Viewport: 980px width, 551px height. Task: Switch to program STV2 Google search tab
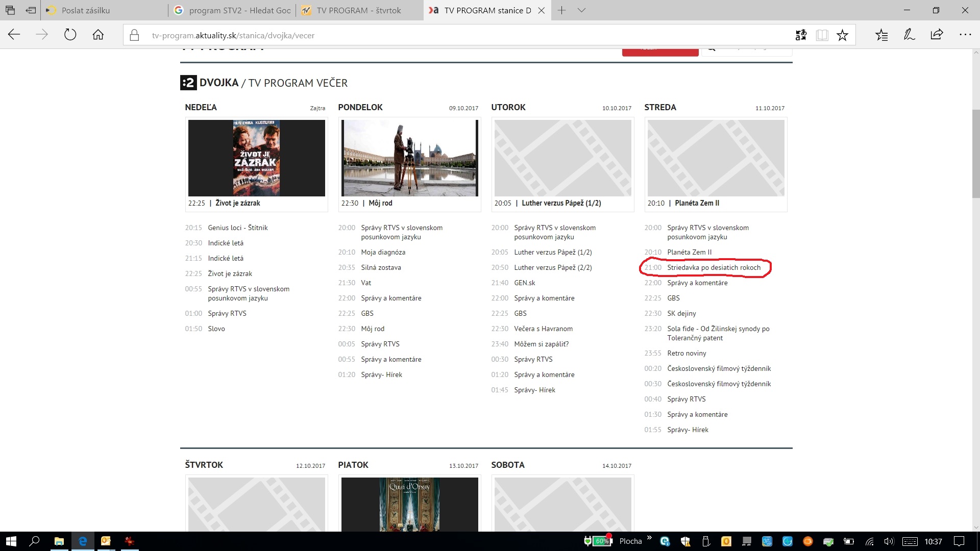coord(232,10)
